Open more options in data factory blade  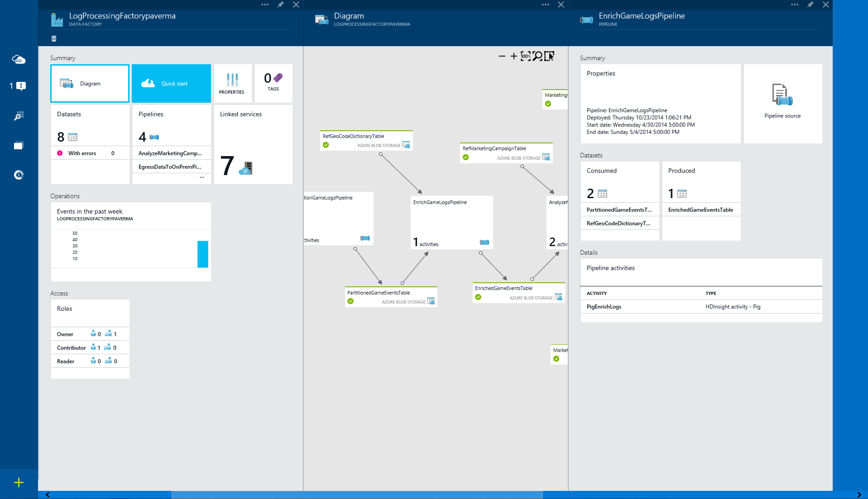tap(265, 5)
